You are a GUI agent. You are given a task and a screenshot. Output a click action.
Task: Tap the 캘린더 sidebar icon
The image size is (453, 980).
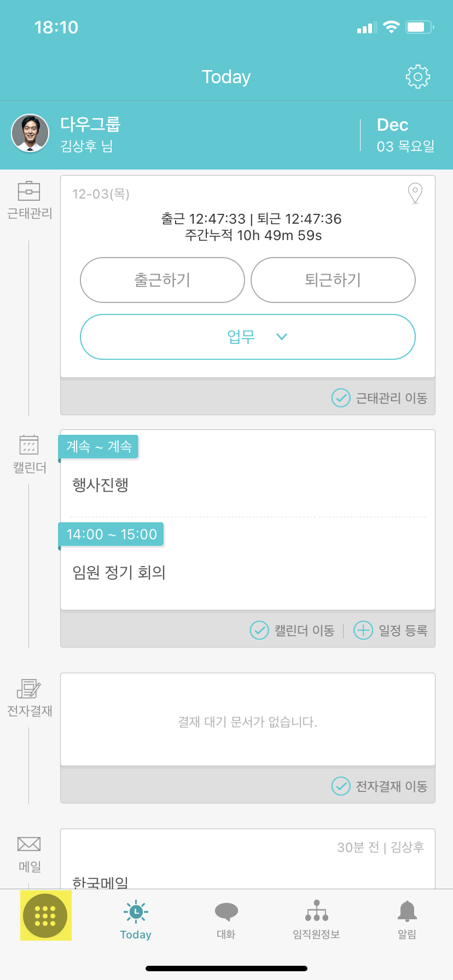tap(29, 445)
